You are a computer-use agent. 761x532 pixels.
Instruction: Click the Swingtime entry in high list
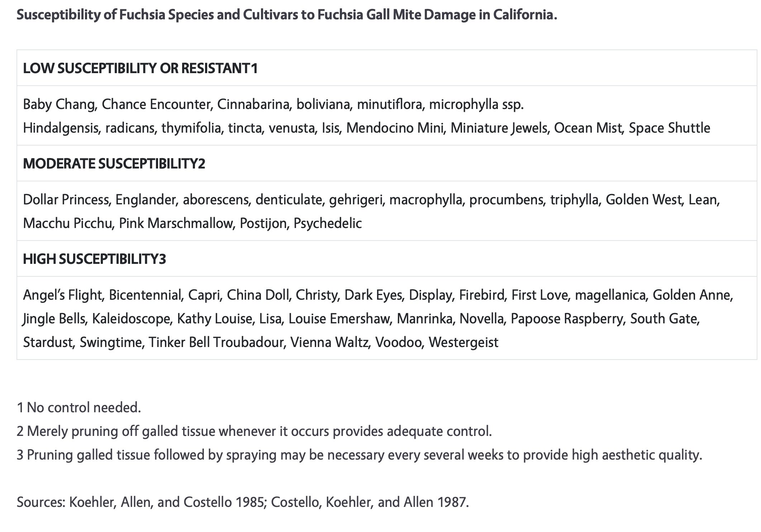112,342
